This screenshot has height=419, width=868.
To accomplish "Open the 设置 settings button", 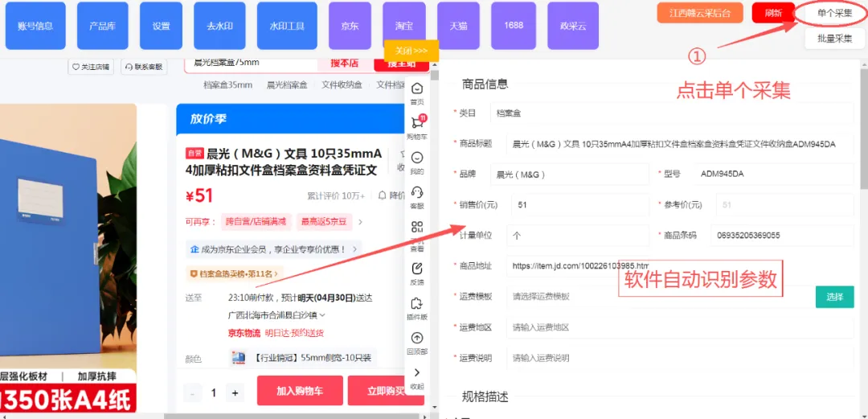I will [161, 26].
